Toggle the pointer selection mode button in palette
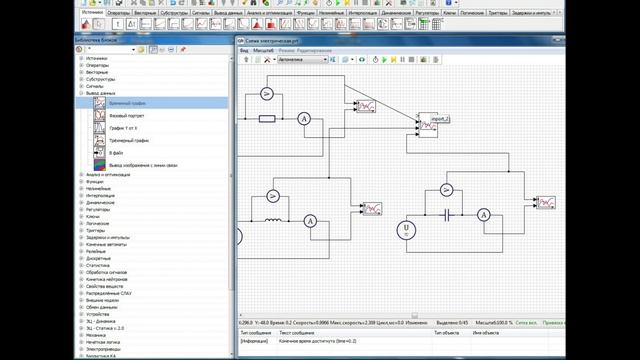This screenshot has height=360, width=640. coord(98,24)
